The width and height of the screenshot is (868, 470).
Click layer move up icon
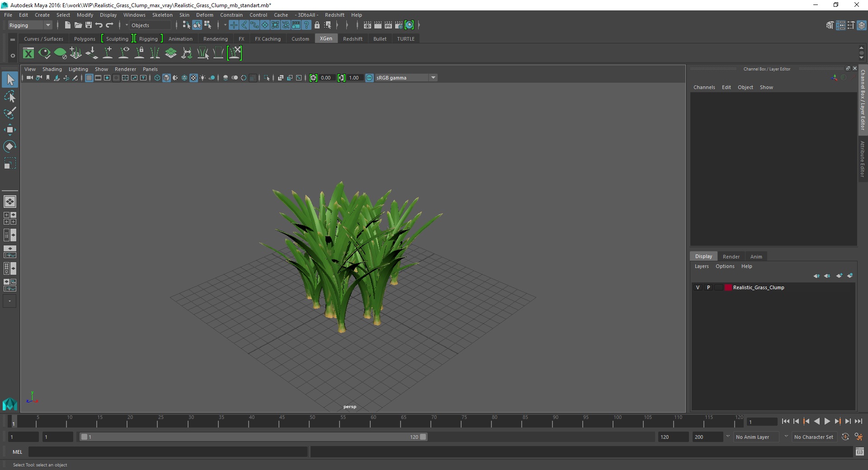click(816, 276)
